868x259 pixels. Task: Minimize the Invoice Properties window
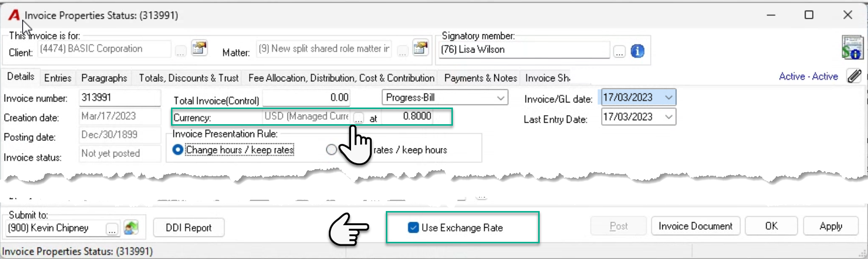771,15
